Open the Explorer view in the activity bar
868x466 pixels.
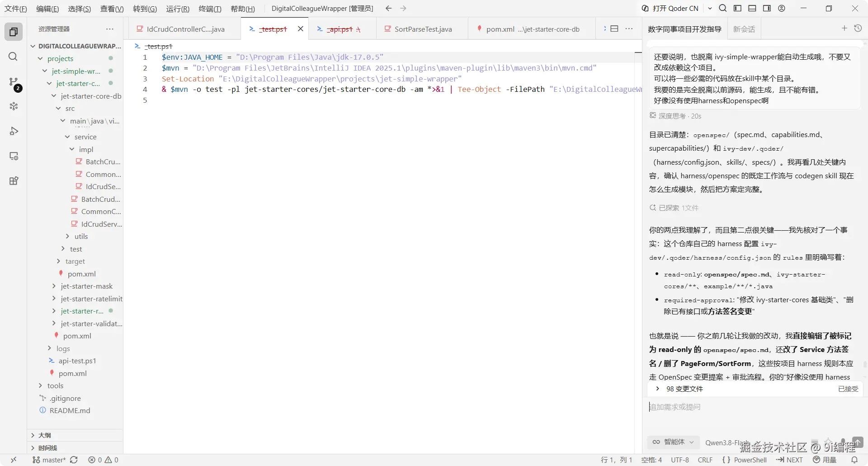(14, 32)
